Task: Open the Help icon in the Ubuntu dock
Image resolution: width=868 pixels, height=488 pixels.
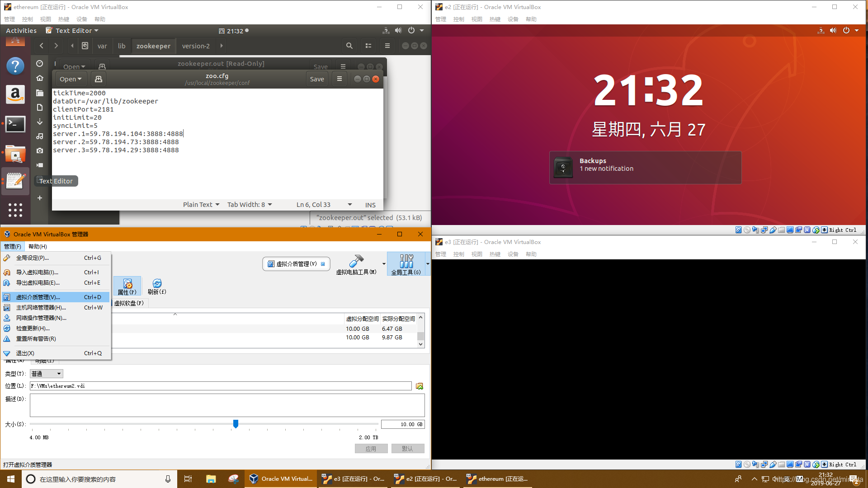Action: pyautogui.click(x=15, y=66)
